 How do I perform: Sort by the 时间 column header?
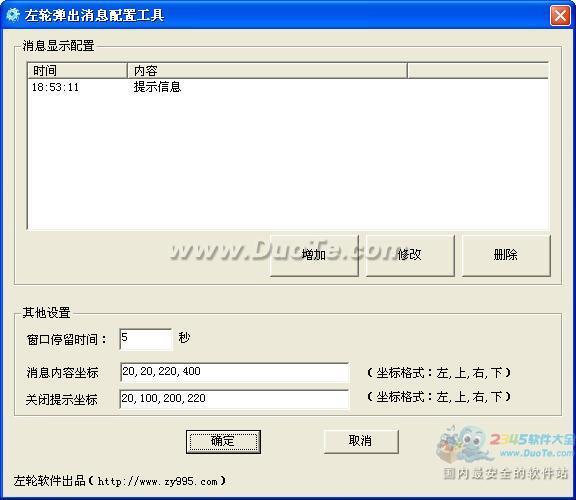tap(78, 70)
